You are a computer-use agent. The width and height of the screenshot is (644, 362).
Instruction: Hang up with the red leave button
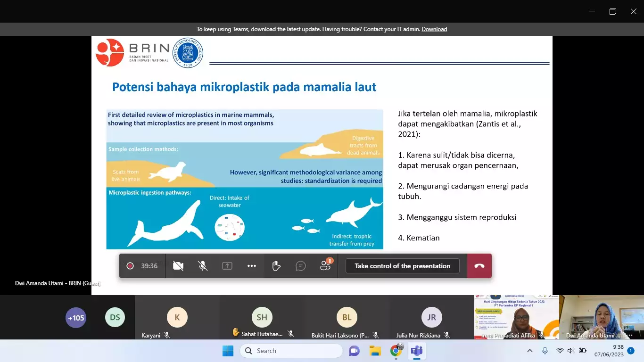pyautogui.click(x=479, y=266)
